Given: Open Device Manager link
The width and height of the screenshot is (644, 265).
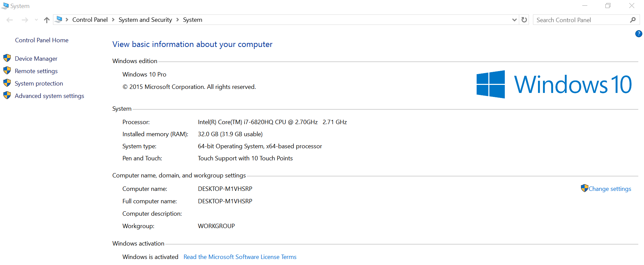Looking at the screenshot, I should click(x=36, y=59).
